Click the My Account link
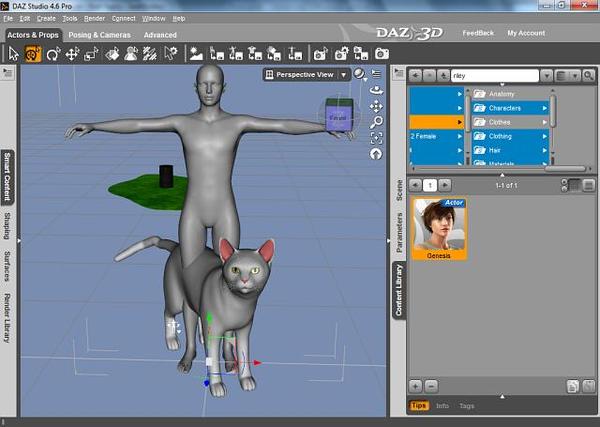 point(526,33)
